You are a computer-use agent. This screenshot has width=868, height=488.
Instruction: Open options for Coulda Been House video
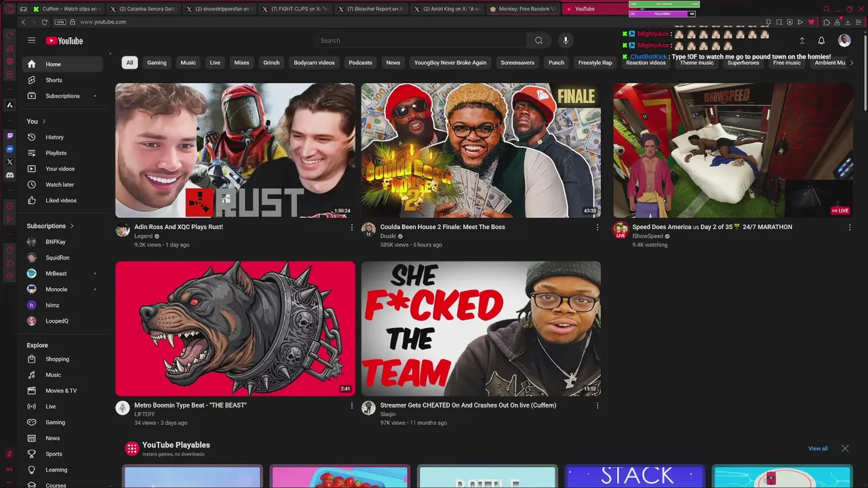click(597, 228)
